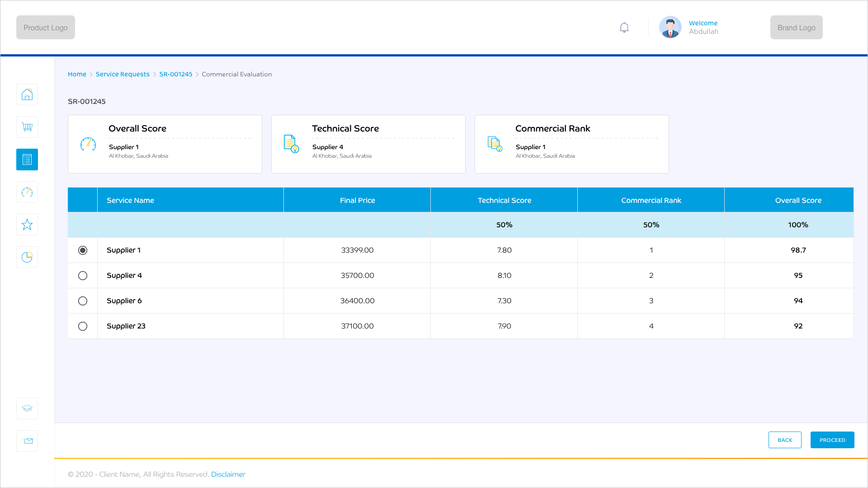Click the notification bell icon

click(624, 28)
